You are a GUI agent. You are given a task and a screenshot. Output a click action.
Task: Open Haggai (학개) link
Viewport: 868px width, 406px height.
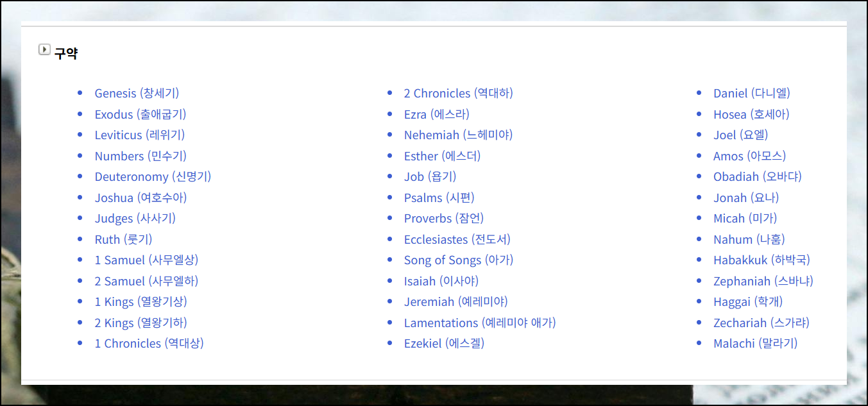[x=748, y=301]
